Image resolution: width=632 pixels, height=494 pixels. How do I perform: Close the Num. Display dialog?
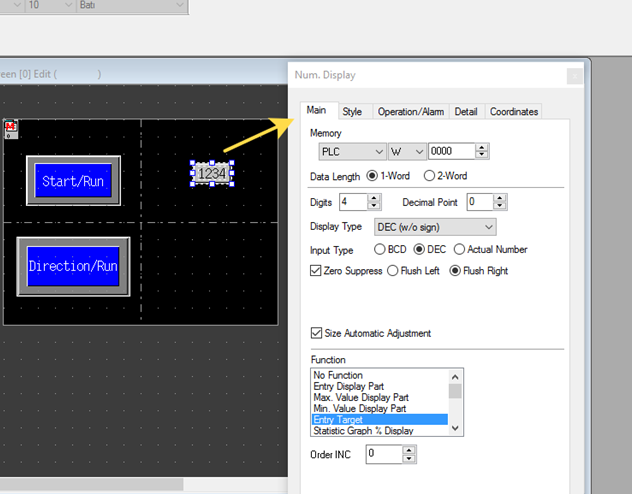(574, 75)
